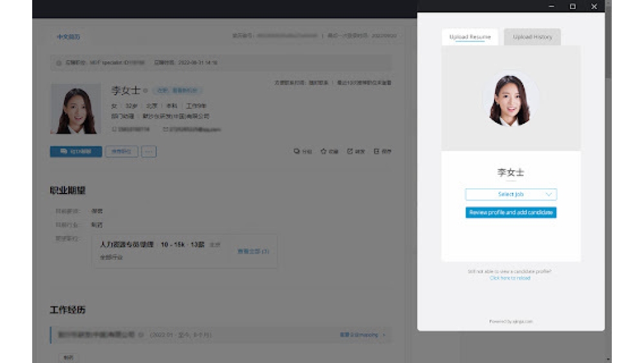This screenshot has width=644, height=363.
Task: Click the 职业期望 section heading
Action: pos(68,190)
